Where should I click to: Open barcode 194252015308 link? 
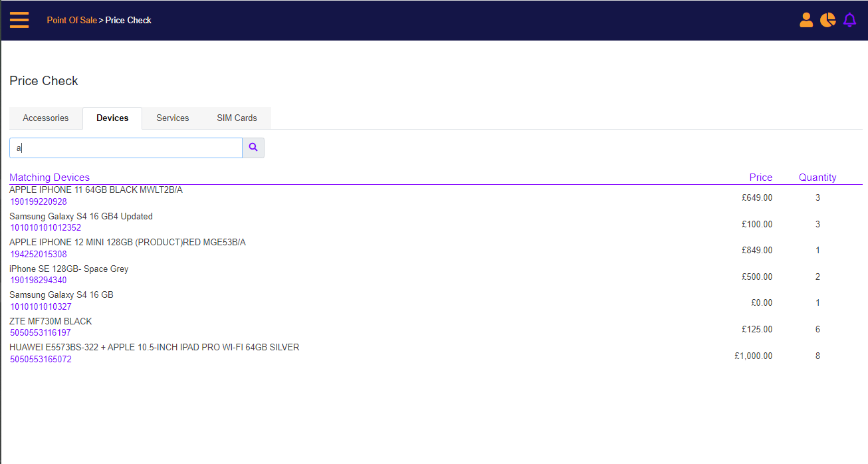click(39, 254)
